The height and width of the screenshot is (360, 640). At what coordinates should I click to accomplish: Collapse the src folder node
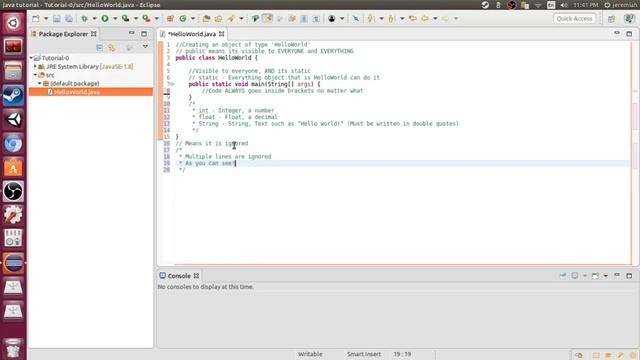pyautogui.click(x=35, y=75)
